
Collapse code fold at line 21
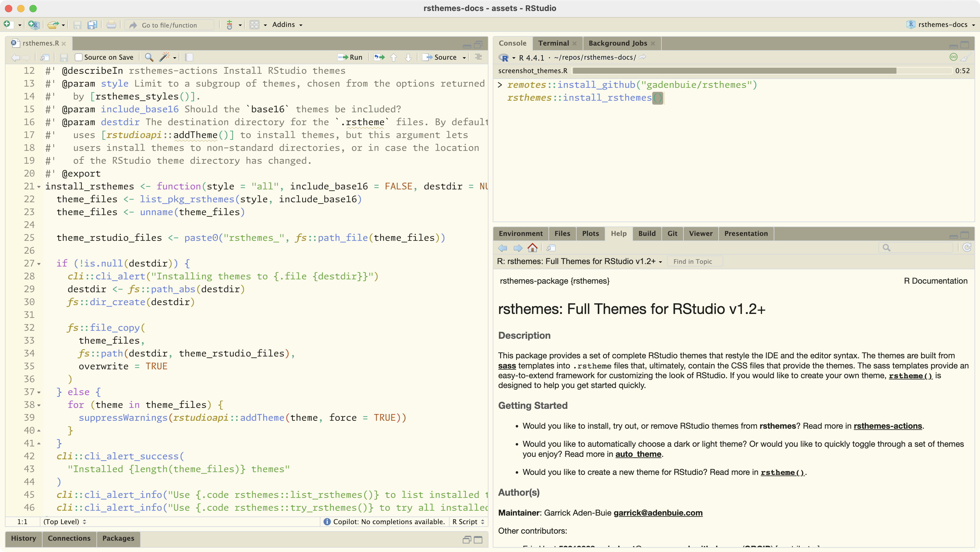[x=39, y=187]
